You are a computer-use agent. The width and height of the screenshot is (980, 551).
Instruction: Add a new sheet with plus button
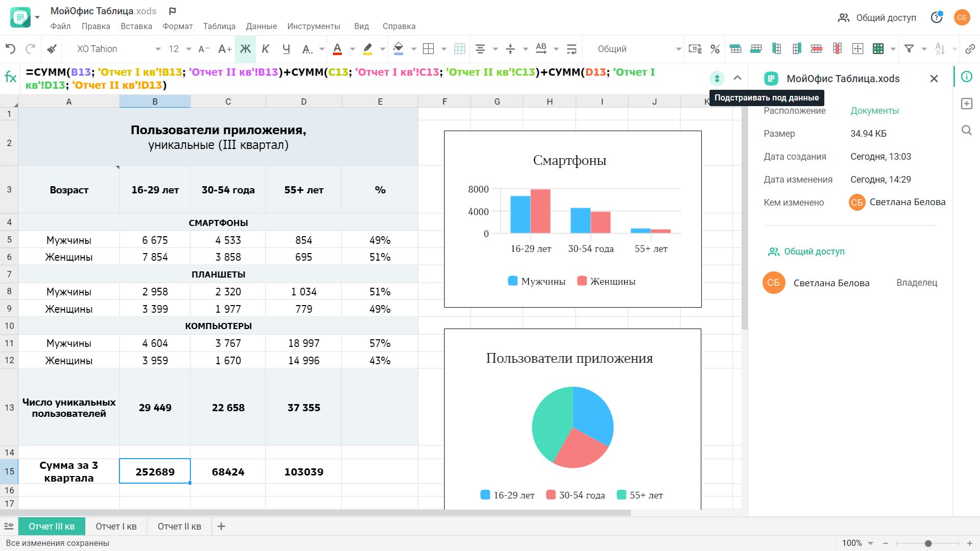(x=221, y=527)
